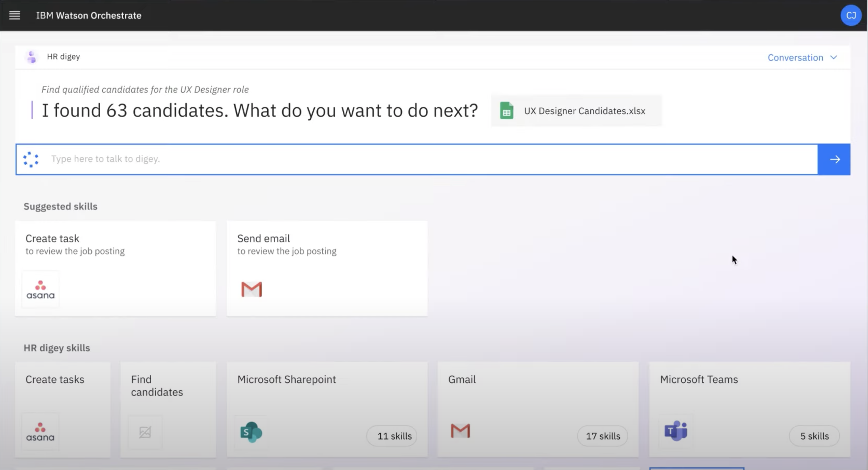Click the Asana logo in Create tasks card

pyautogui.click(x=40, y=431)
